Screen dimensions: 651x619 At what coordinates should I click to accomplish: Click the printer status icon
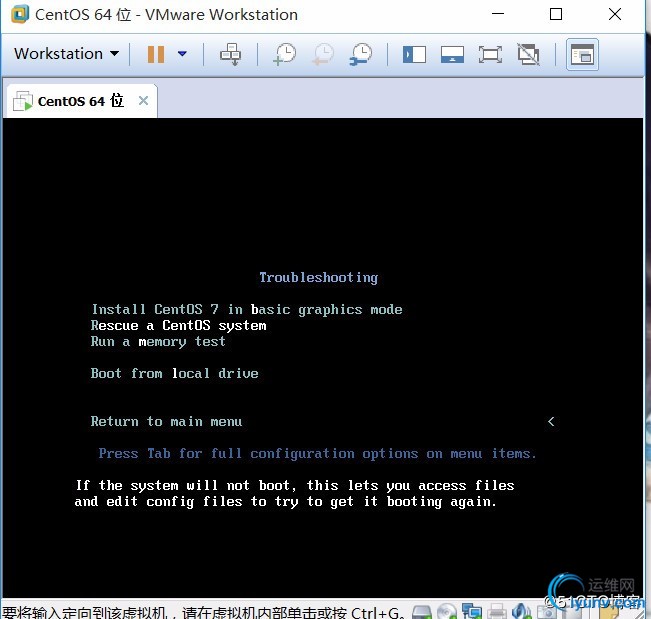coord(497,612)
